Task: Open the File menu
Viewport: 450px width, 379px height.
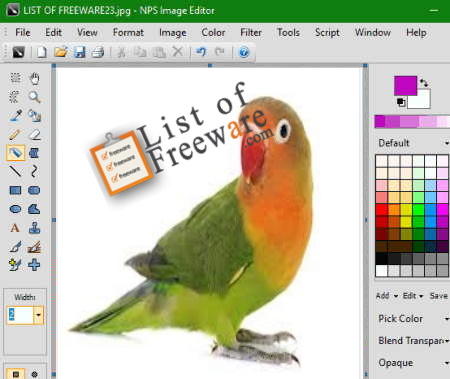Action: coord(23,32)
